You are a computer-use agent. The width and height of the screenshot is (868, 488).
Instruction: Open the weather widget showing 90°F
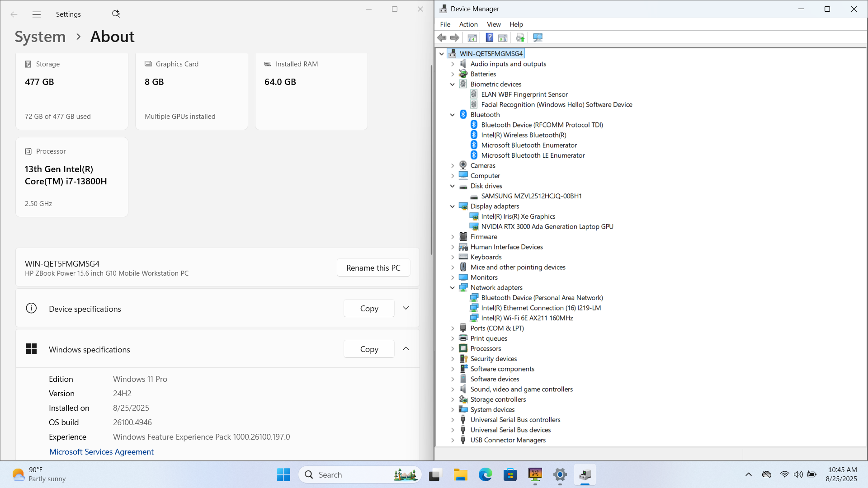39,474
